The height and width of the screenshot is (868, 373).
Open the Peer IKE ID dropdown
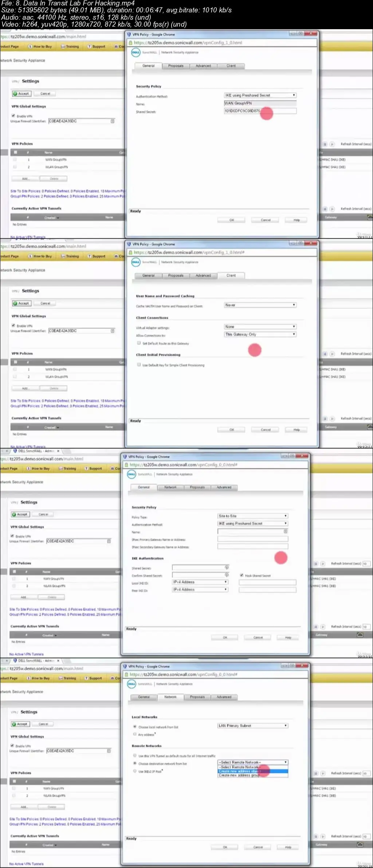tap(200, 589)
